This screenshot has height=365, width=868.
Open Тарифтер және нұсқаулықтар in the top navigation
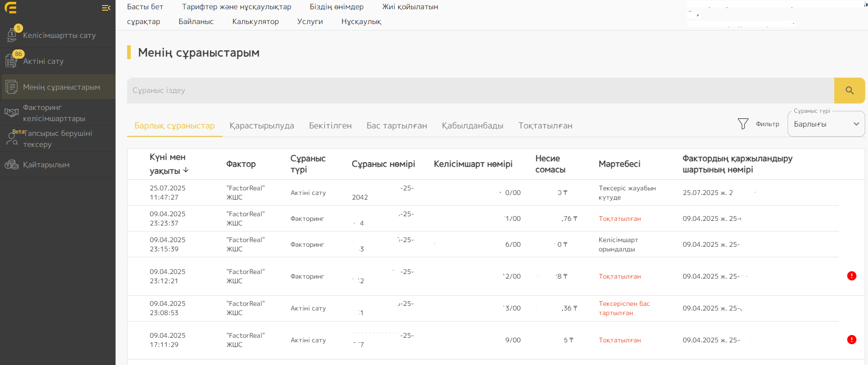pos(237,7)
